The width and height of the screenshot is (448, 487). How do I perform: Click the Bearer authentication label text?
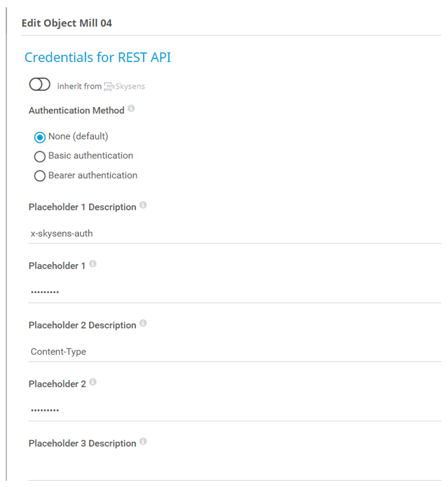click(93, 175)
